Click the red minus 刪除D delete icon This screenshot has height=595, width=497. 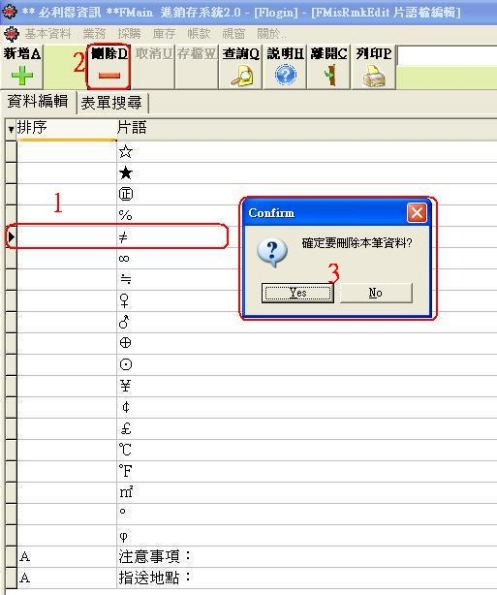(109, 76)
